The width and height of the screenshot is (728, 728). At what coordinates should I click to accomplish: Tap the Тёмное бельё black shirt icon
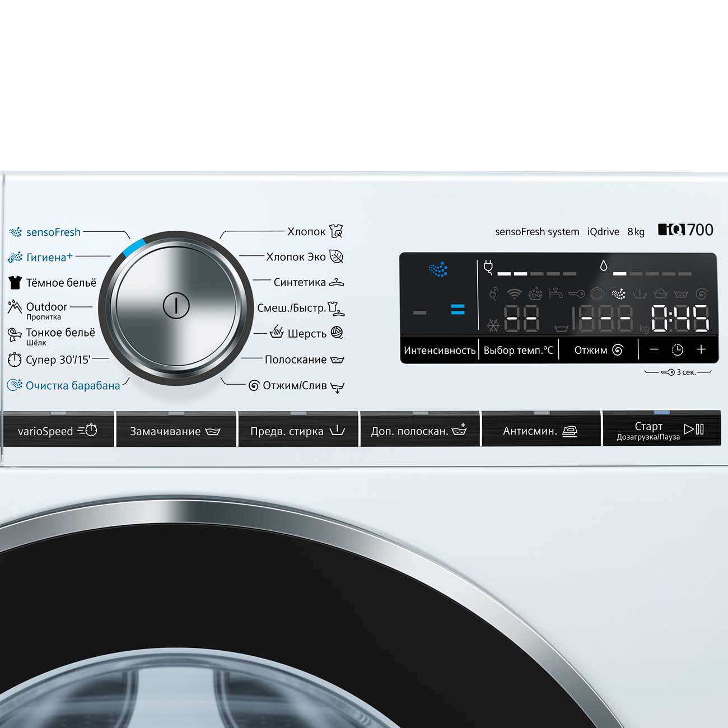click(x=15, y=282)
